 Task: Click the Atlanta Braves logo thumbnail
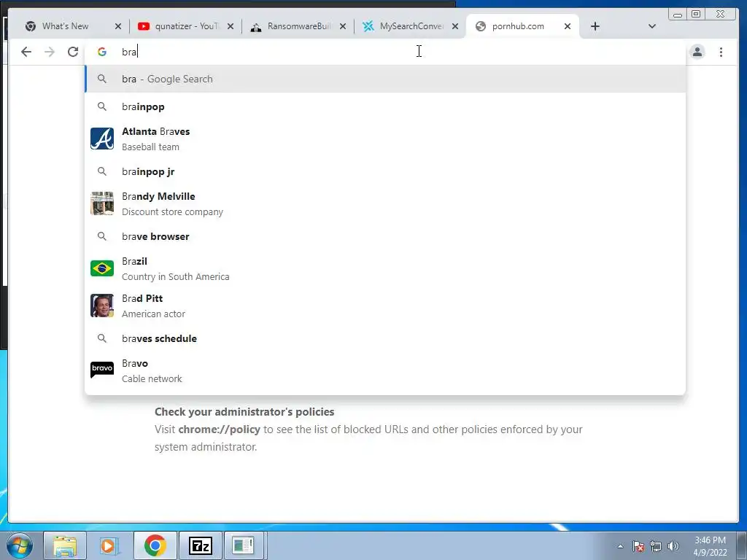tap(102, 139)
